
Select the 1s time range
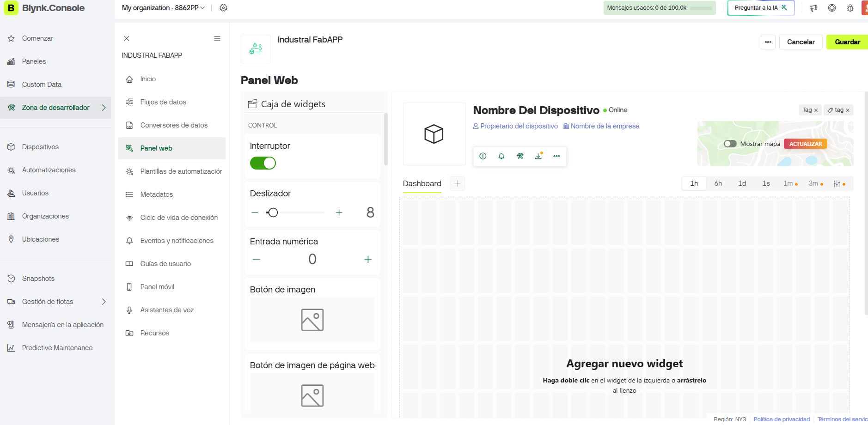coord(766,183)
